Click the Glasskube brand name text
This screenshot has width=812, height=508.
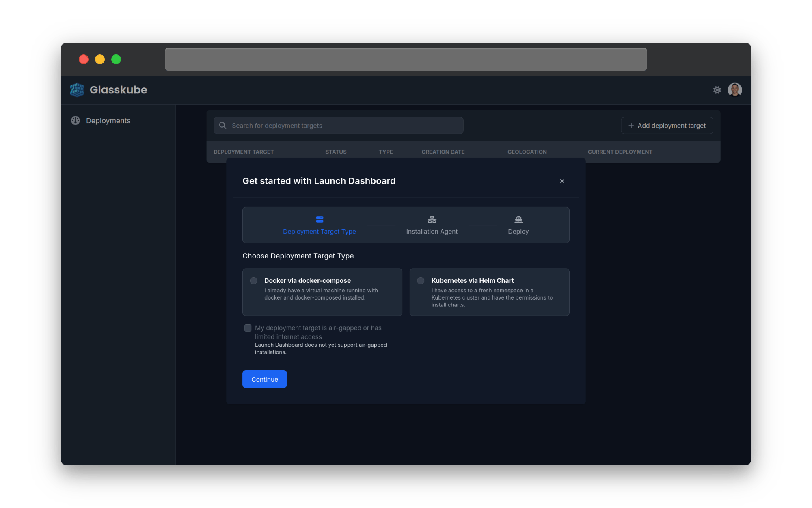(118, 90)
